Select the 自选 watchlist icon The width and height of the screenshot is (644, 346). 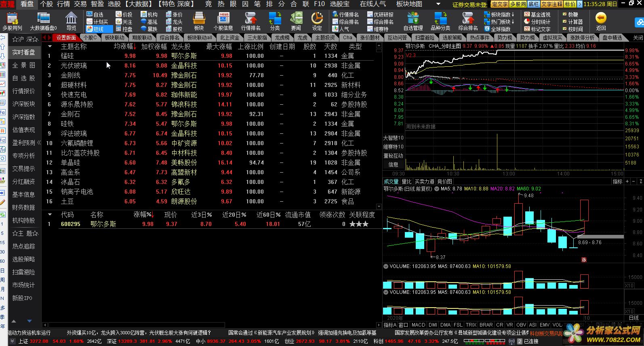pos(95,15)
